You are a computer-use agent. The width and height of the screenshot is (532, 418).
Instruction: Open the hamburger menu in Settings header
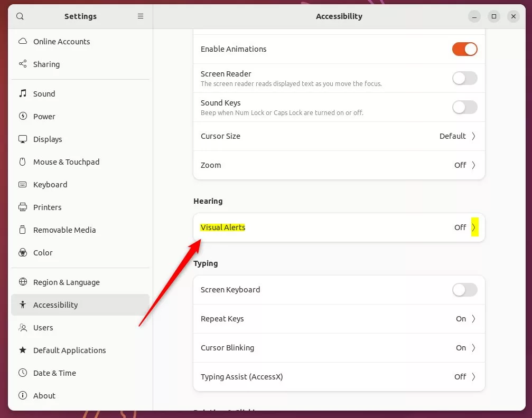point(140,16)
